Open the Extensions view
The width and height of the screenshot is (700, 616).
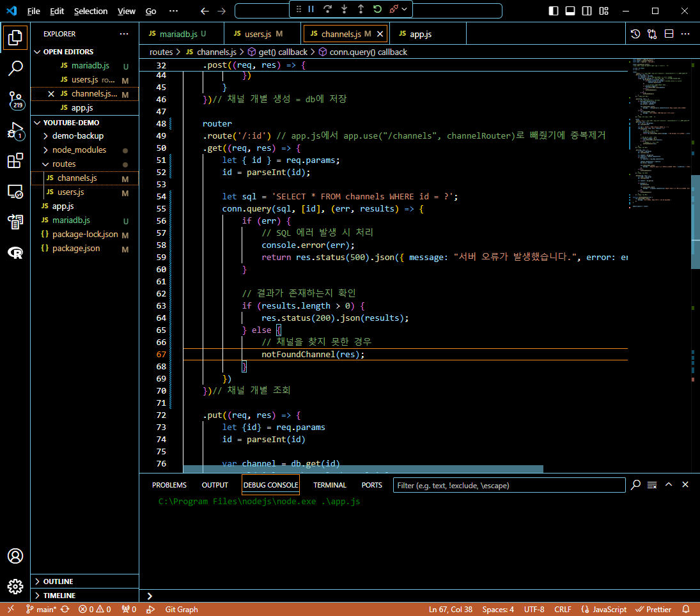(x=15, y=160)
